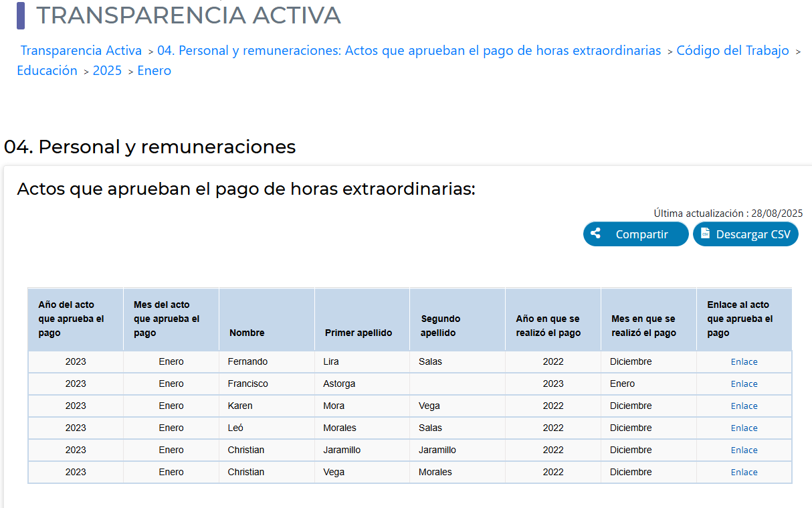Open the Transparencia Activa breadcrumb link
This screenshot has height=508, width=812.
(x=81, y=50)
